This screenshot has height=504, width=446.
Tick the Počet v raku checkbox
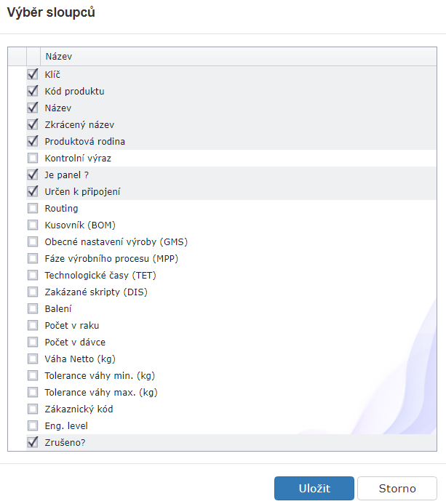(x=32, y=325)
